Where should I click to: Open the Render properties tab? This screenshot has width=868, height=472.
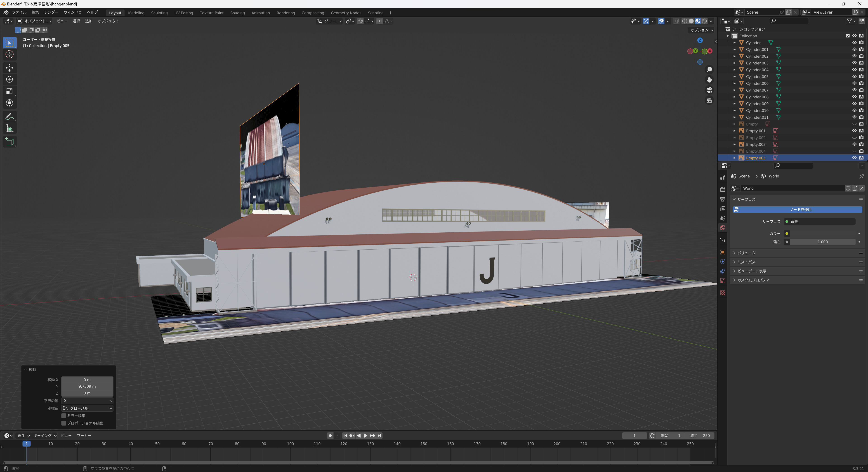722,189
